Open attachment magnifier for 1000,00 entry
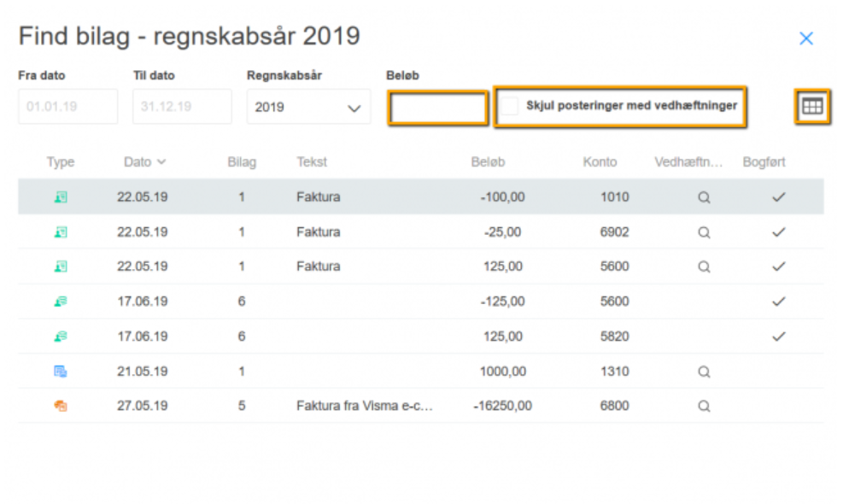 coord(704,372)
